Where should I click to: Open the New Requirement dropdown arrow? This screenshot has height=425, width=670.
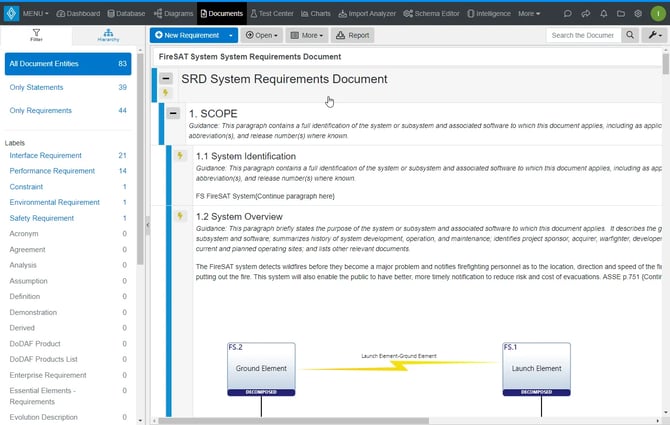point(231,35)
